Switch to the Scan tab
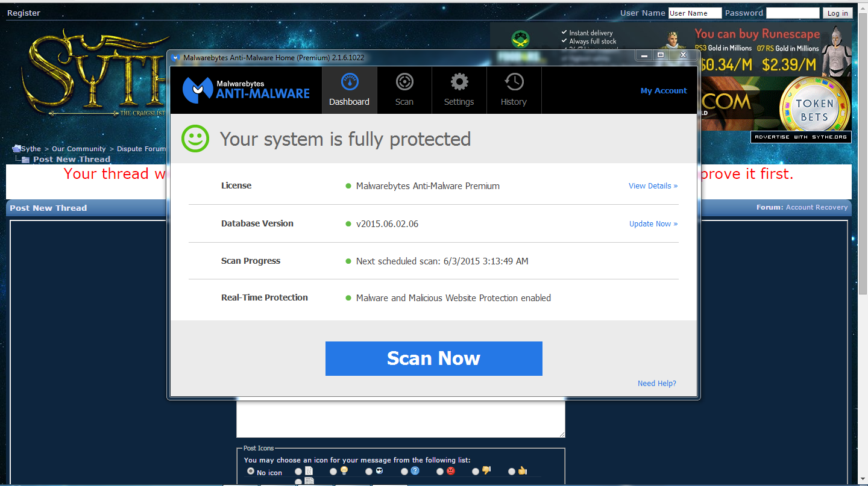868x486 pixels. point(404,90)
